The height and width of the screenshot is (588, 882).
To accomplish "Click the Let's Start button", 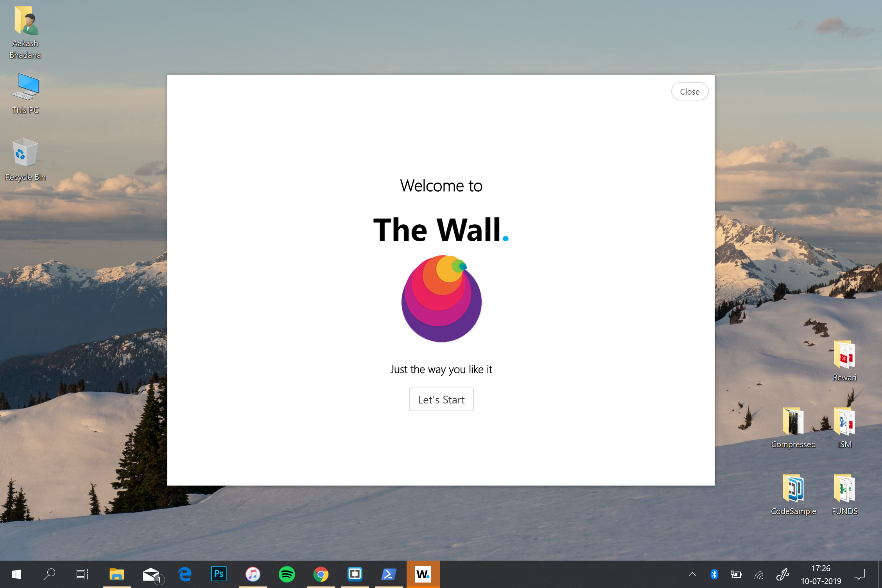I will click(441, 399).
